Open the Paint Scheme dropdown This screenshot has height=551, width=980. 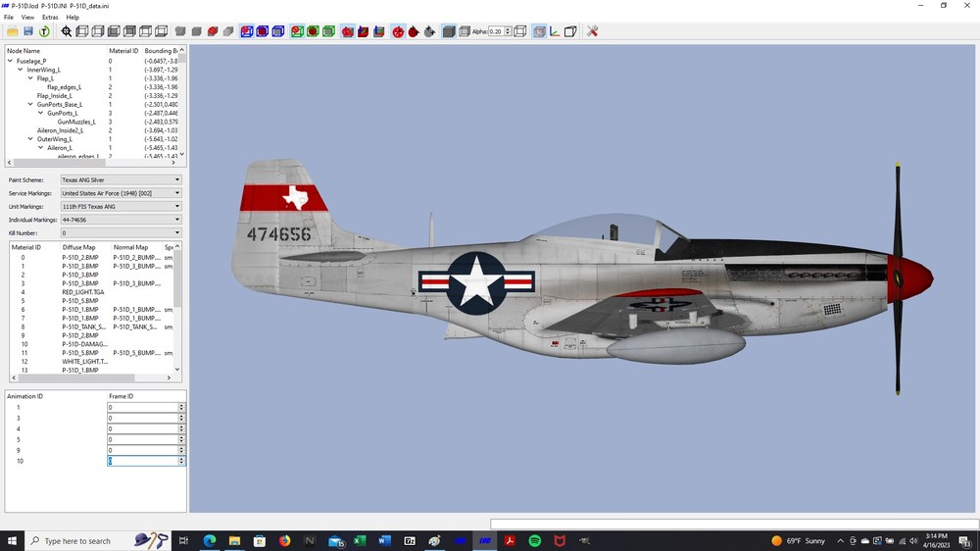pyautogui.click(x=121, y=179)
